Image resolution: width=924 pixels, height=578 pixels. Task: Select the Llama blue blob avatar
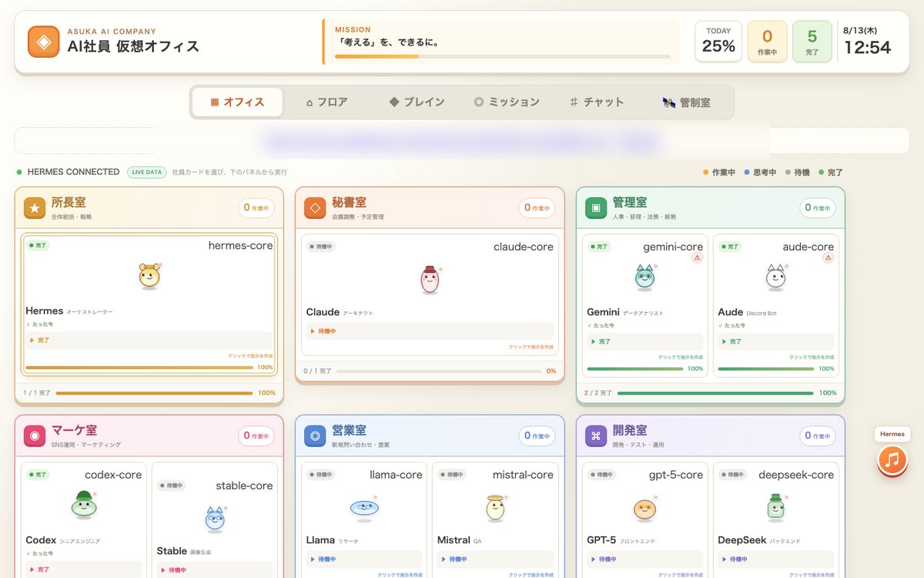click(x=364, y=507)
